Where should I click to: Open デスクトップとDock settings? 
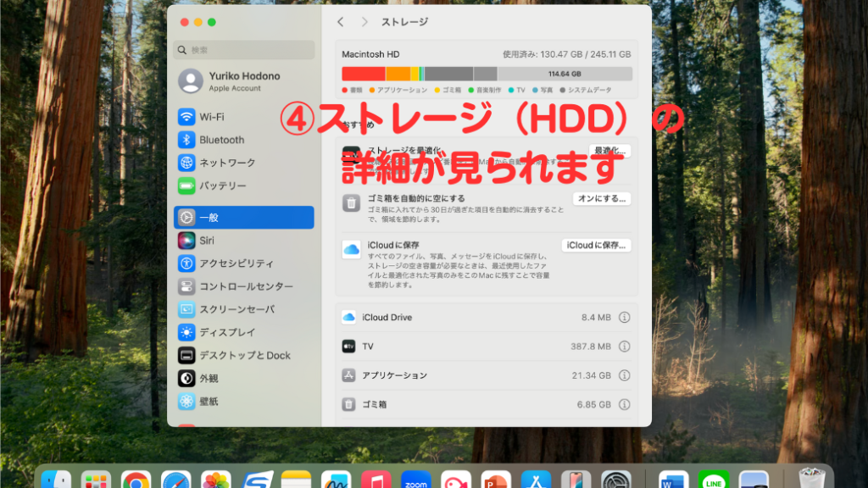click(x=244, y=355)
